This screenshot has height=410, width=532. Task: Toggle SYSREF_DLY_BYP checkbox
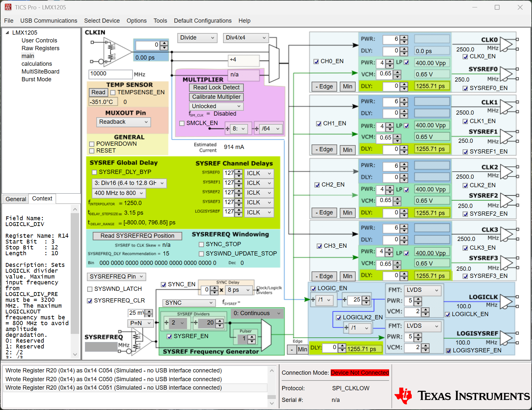click(94, 172)
